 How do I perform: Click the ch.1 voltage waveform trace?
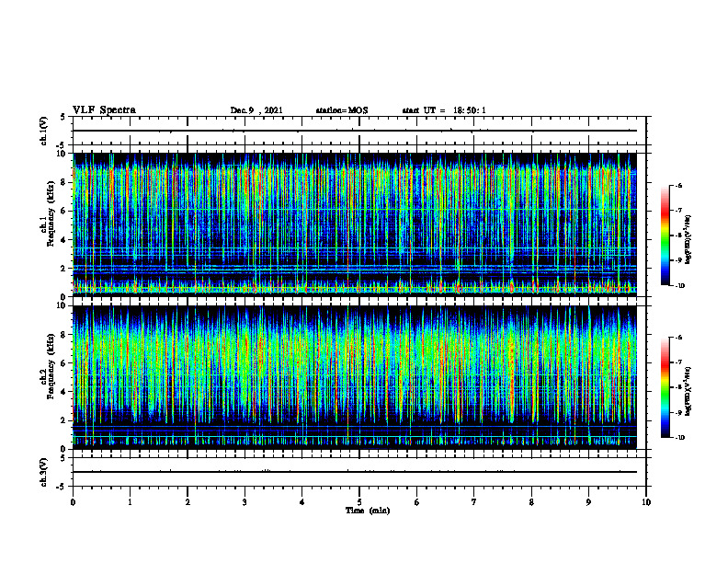click(355, 131)
